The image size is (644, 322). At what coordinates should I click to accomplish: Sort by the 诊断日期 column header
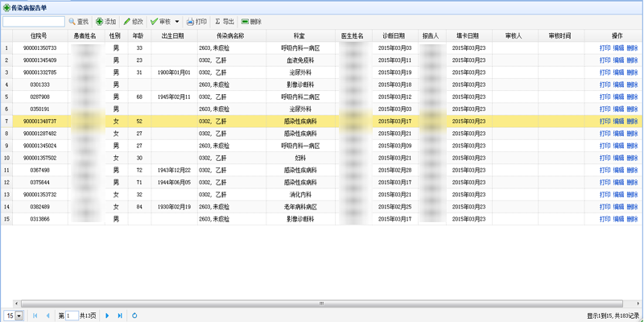tap(394, 36)
